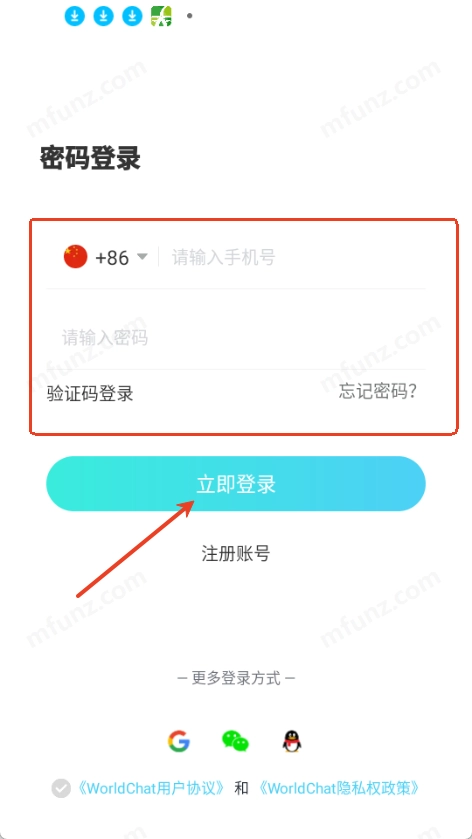Open 《WorldChat隐私权政策》 link

tap(339, 788)
